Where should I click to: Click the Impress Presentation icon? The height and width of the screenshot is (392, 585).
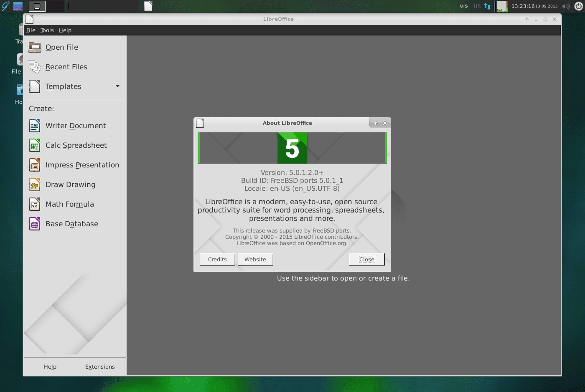pyautogui.click(x=35, y=165)
